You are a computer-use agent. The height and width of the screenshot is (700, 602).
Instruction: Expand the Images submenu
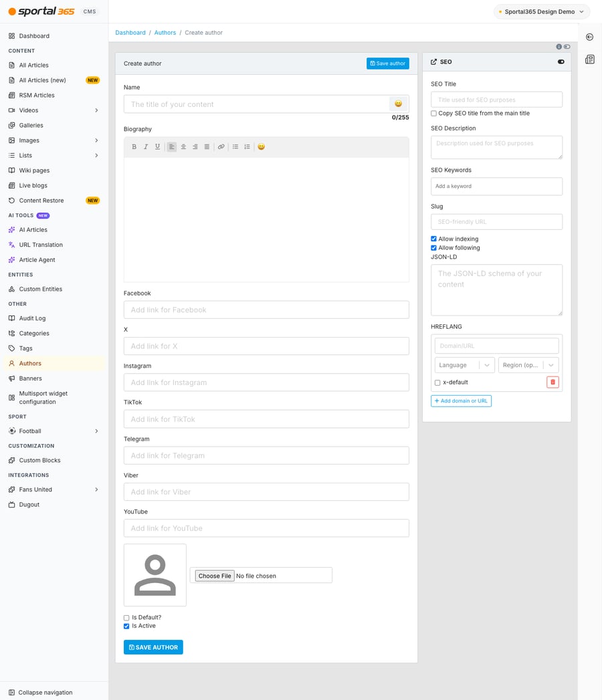(x=96, y=140)
